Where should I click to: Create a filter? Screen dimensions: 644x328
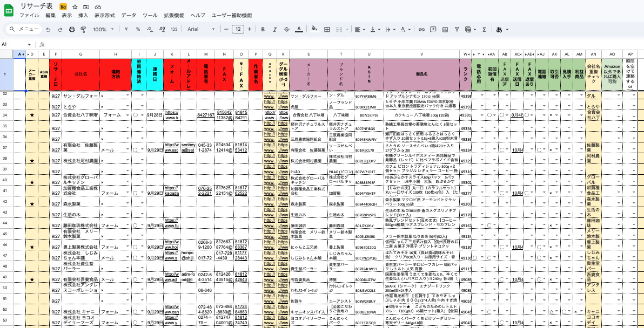pos(457,30)
